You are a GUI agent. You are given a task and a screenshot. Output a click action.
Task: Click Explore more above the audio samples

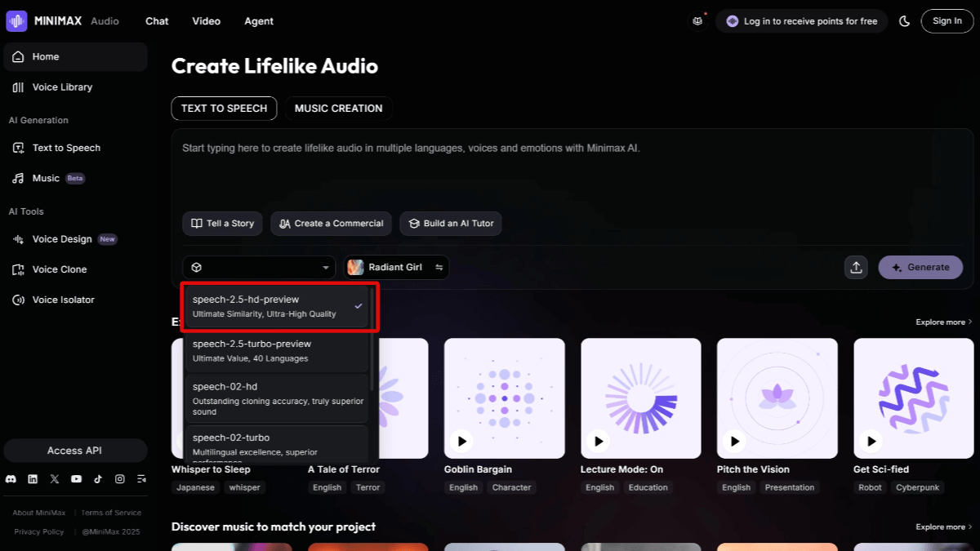[944, 322]
